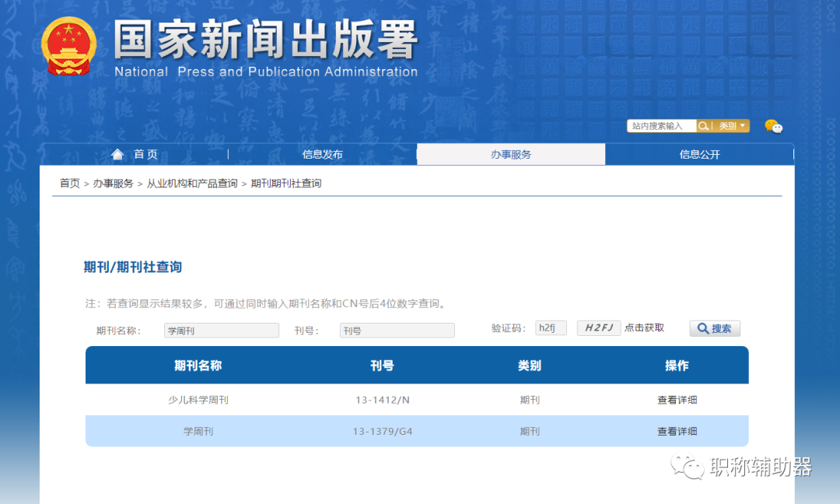Click the H2FJ captcha image to refresh it

(x=599, y=327)
